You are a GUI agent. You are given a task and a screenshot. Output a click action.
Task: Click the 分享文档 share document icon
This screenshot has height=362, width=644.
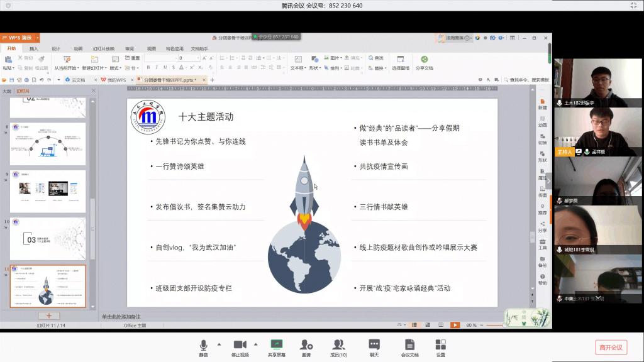[x=424, y=62]
